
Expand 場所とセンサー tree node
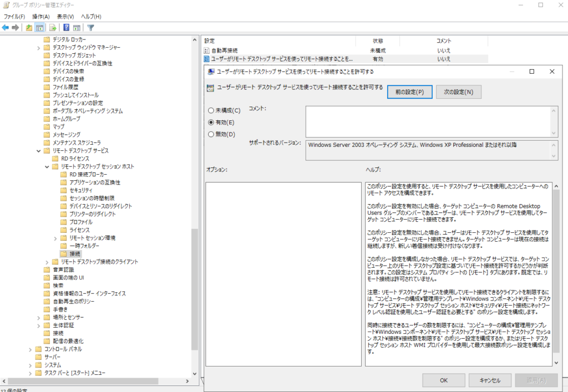tap(39, 318)
